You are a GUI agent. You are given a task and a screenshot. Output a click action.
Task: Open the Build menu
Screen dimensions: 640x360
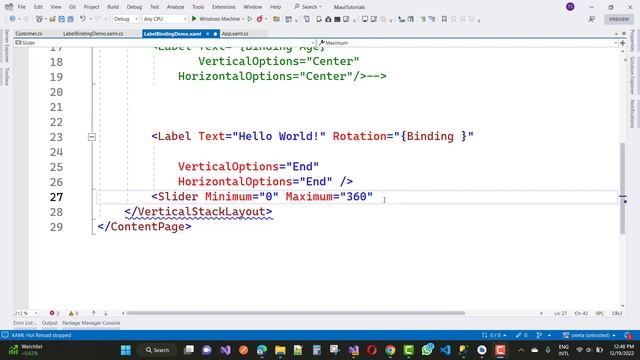click(x=113, y=7)
